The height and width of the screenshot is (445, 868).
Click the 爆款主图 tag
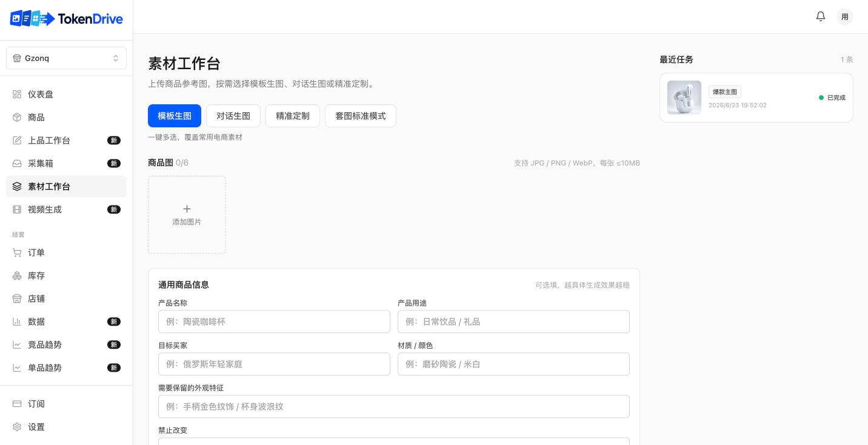pyautogui.click(x=725, y=92)
